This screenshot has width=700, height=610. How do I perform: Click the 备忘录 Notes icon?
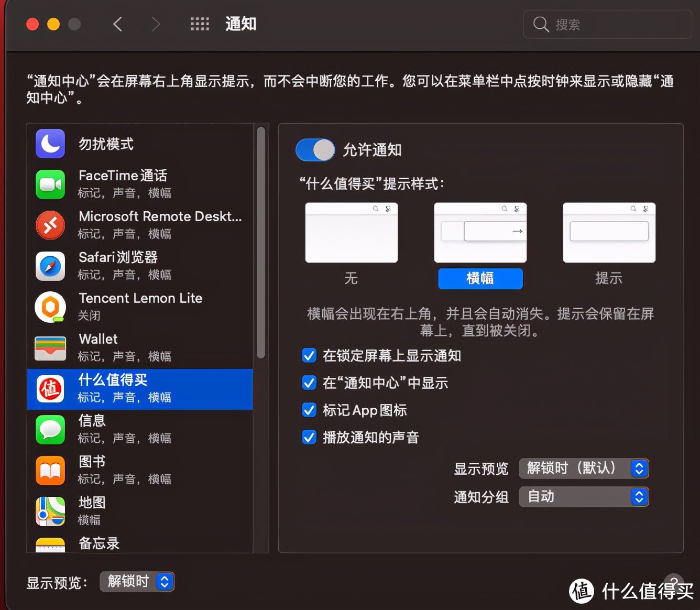tap(50, 545)
